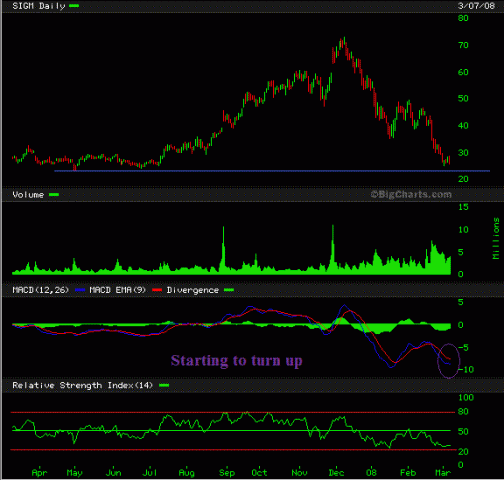Click the green SIGM Daily legend swatch
This screenshot has height=480, width=504.
74,6
